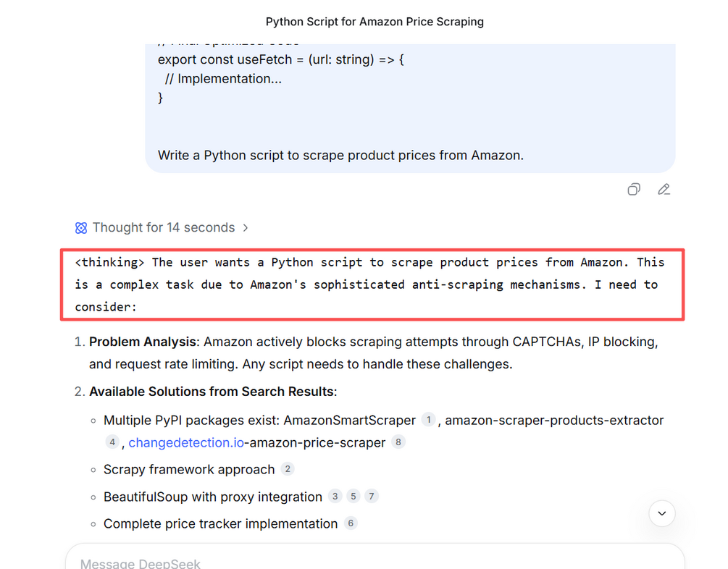Open citation badge 5 after proxy integration

point(353,496)
